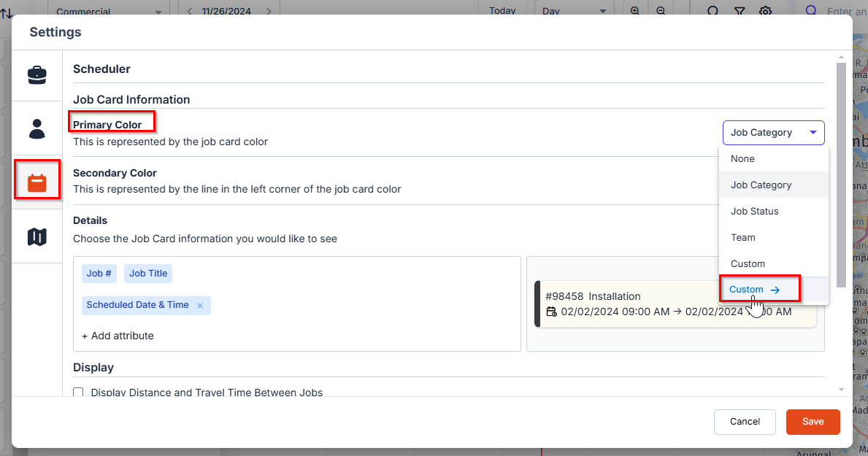Screen dimensions: 868x456
Task: Click the circular refresh icon in toolbar
Action: 713,10
